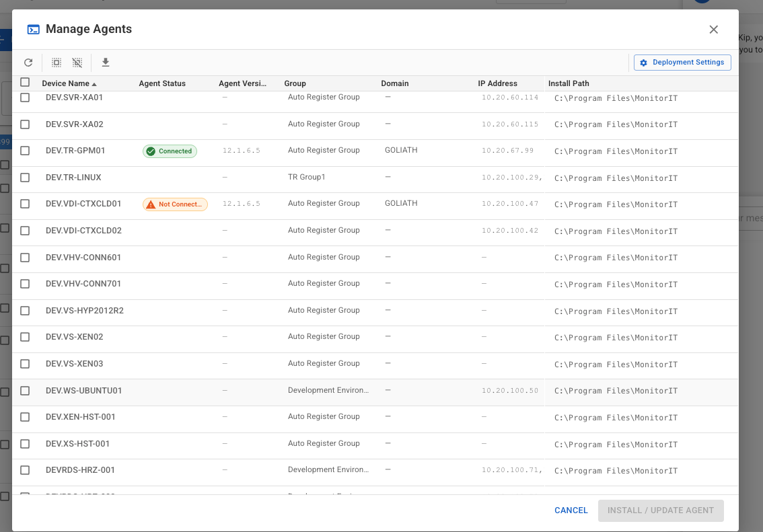Select device name DEV.WS-UBUNTU01
The width and height of the screenshot is (763, 532).
tap(83, 391)
